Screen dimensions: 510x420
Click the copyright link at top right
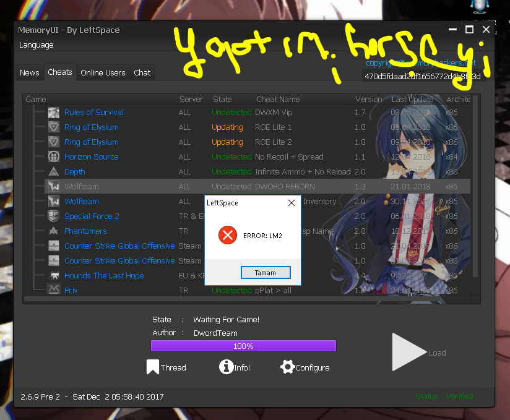[x=421, y=62]
